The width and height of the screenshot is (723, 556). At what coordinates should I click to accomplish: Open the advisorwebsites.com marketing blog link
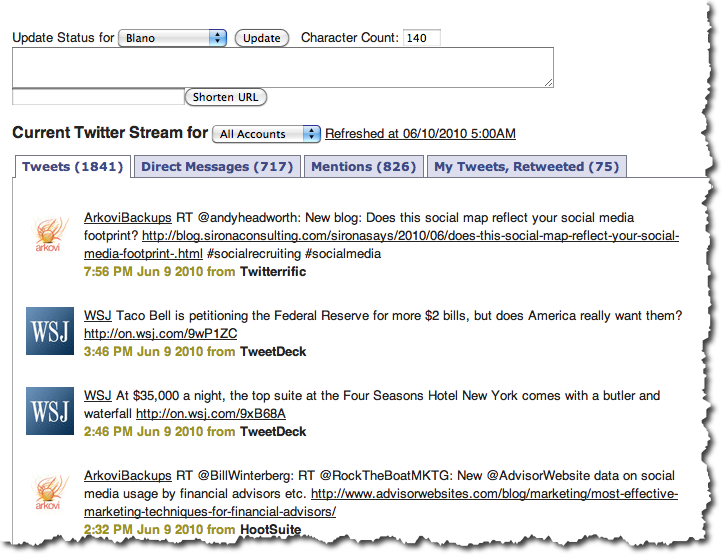click(381, 503)
